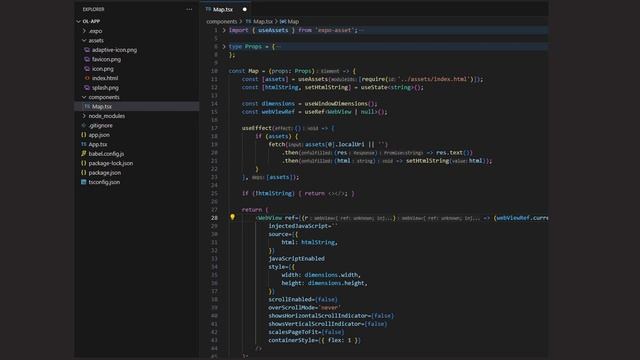640x360 pixels.
Task: Click 'webViewRef' declaration on line 15
Action: click(278, 112)
